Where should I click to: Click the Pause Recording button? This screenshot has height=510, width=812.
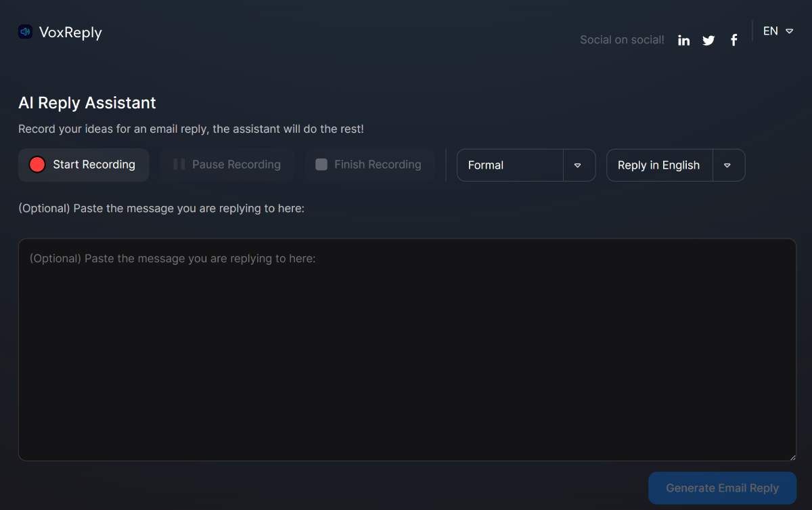[227, 165]
